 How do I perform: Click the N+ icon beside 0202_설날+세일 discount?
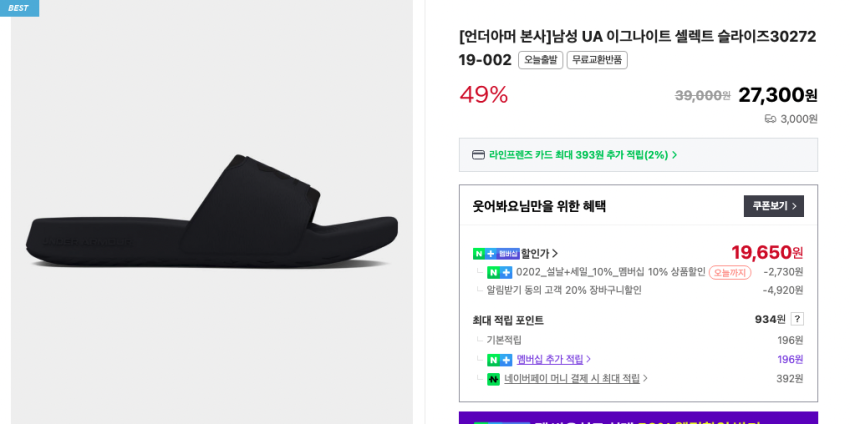[x=499, y=272]
